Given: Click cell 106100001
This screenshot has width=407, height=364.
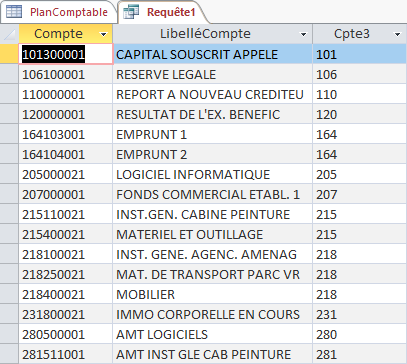Looking at the screenshot, I should [66, 74].
